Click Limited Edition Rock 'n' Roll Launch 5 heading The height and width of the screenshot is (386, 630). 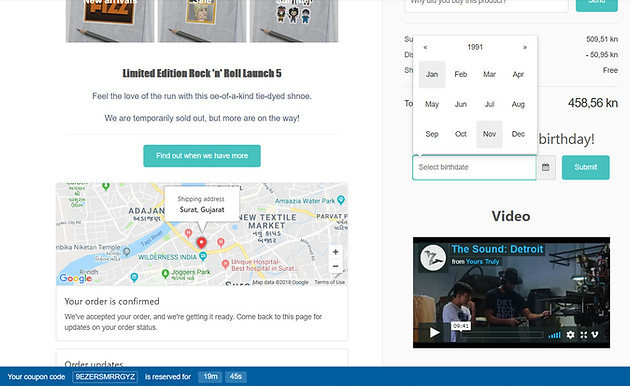(202, 74)
